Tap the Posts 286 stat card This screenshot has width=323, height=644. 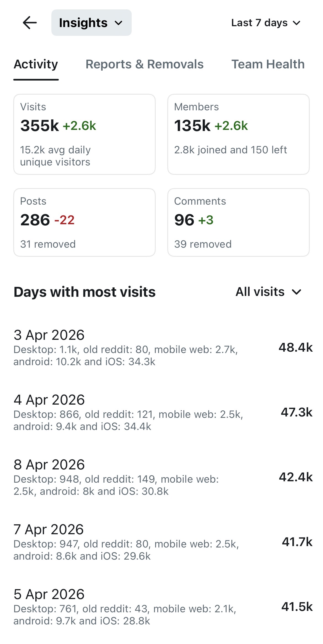click(x=84, y=222)
